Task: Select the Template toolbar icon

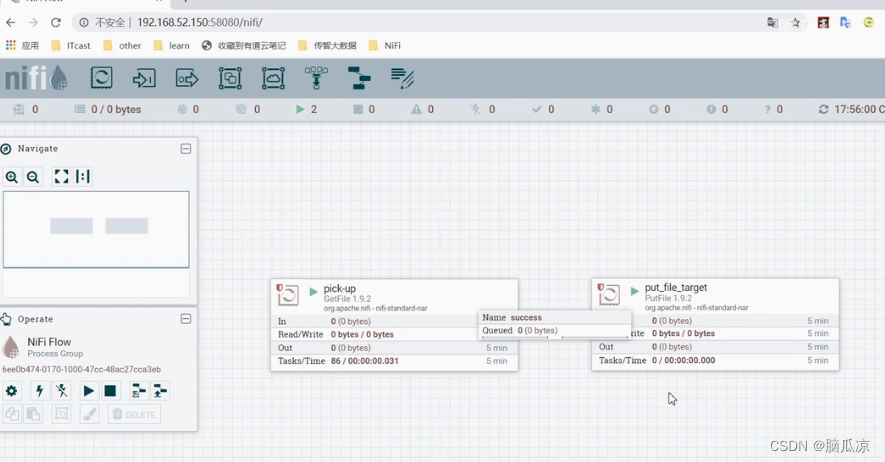Action: (x=359, y=78)
